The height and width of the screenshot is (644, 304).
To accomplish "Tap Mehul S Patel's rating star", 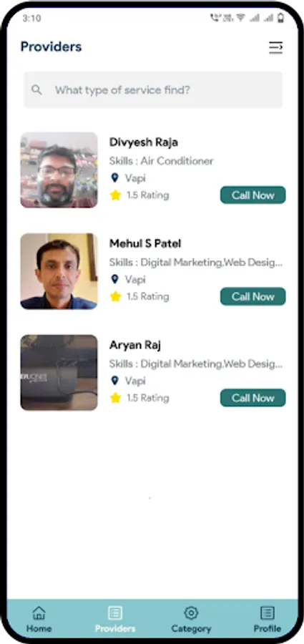I will 116,296.
